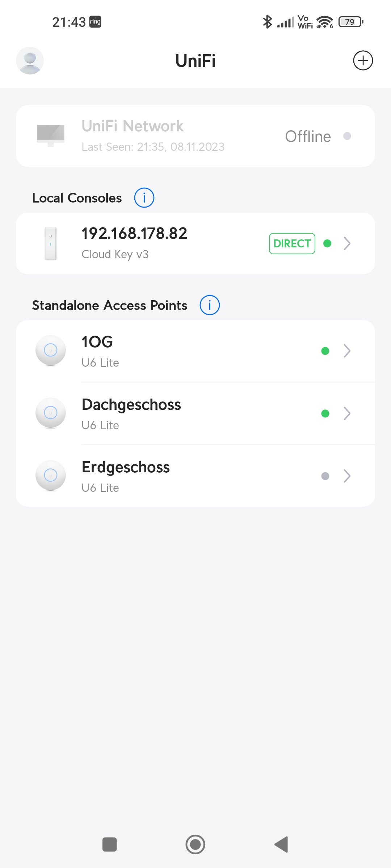
Task: Tap the 1OG access point icon
Action: tap(51, 350)
